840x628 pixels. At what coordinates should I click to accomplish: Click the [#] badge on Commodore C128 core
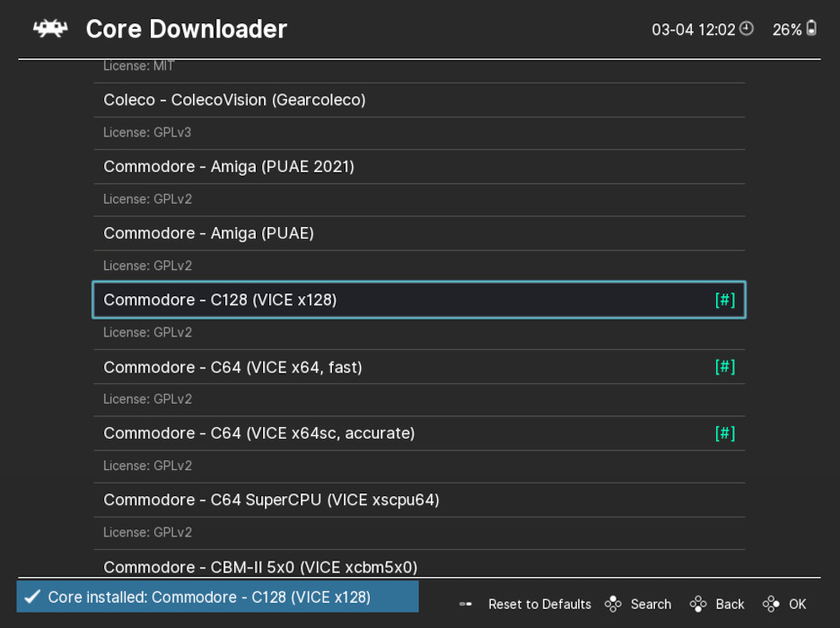[724, 300]
